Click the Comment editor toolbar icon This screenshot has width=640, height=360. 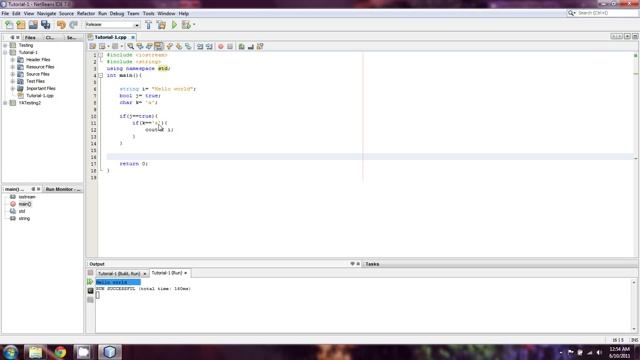click(x=242, y=47)
